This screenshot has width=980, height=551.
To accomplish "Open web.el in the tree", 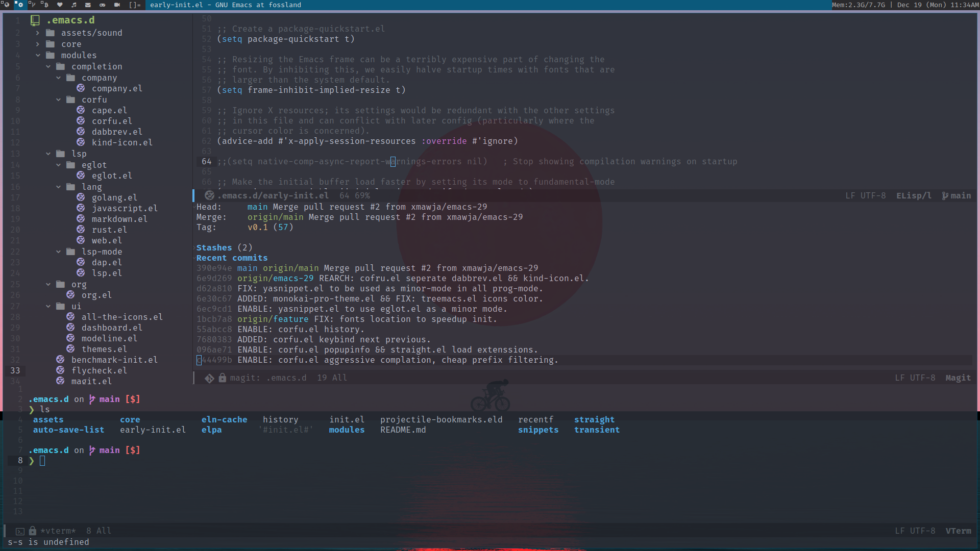I will pos(107,240).
